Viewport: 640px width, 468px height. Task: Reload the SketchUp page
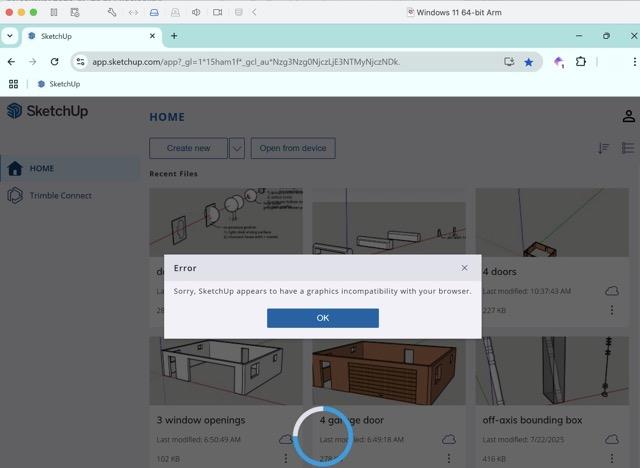[54, 62]
